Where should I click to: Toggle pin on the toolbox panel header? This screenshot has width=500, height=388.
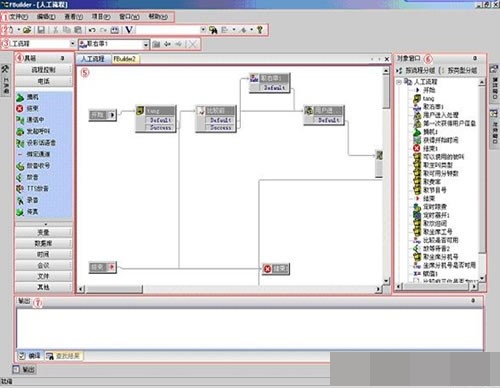62,58
